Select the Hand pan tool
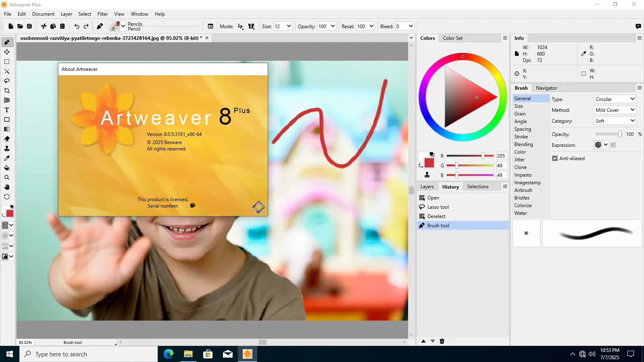Screen dimensions: 644x362 pos(7,187)
